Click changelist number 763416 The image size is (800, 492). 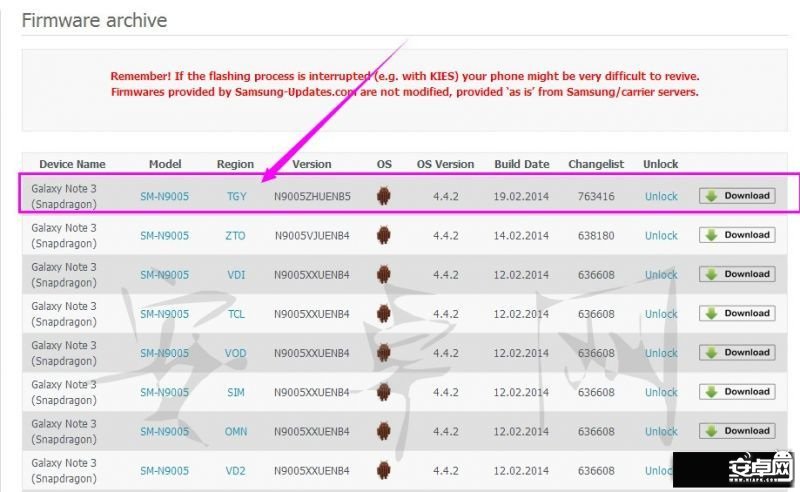tap(596, 196)
